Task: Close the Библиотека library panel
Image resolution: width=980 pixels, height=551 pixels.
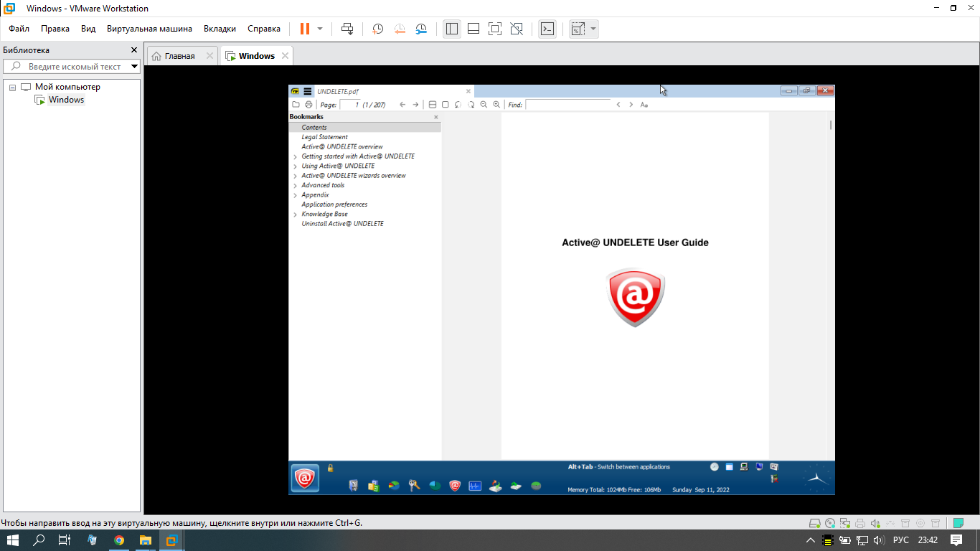Action: 133,50
